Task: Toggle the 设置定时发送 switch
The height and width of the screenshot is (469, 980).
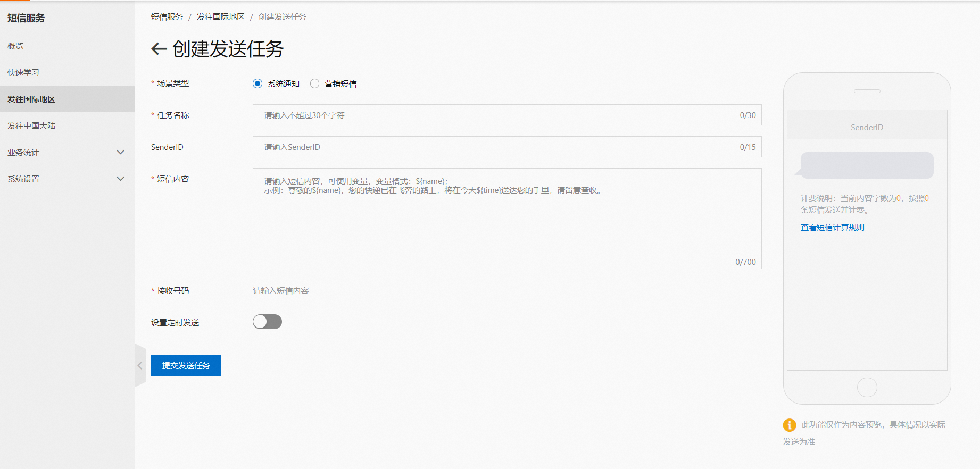Action: point(267,322)
